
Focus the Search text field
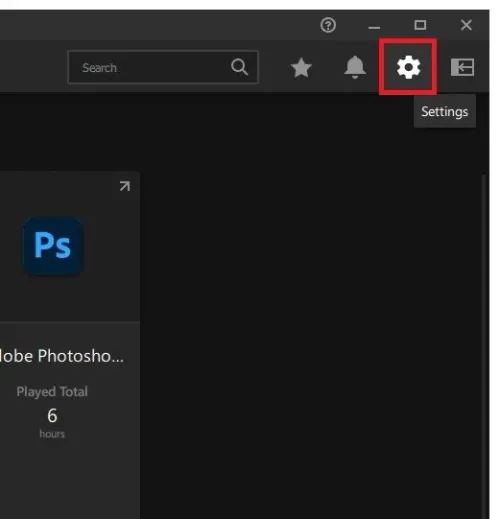tap(163, 67)
